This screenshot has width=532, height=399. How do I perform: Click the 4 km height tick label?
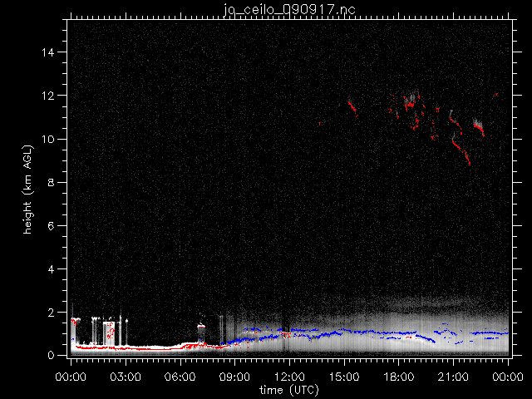coord(52,269)
